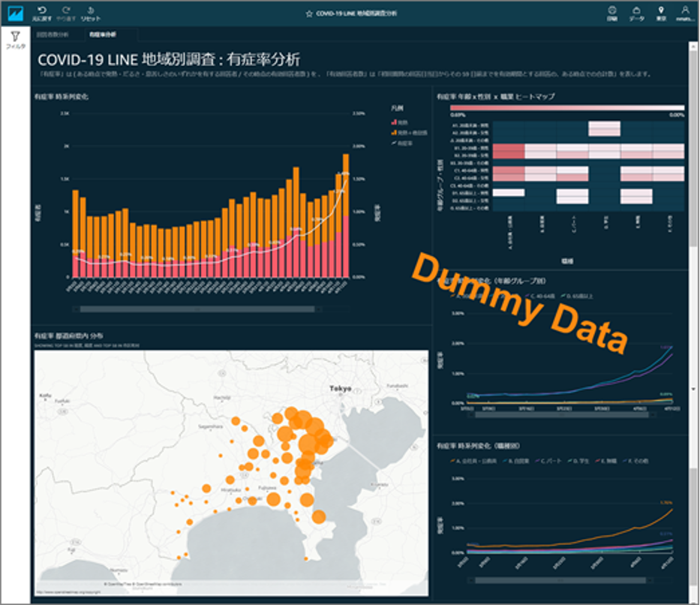Screen dimensions: 700x605
Task: Click the tallest rightmost bar in bar chart
Action: click(346, 215)
